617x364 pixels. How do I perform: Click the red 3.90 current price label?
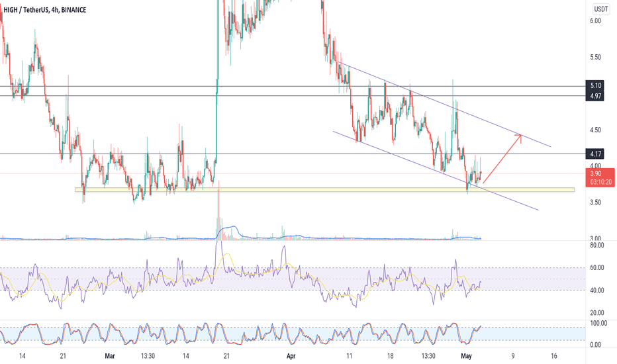pos(600,177)
